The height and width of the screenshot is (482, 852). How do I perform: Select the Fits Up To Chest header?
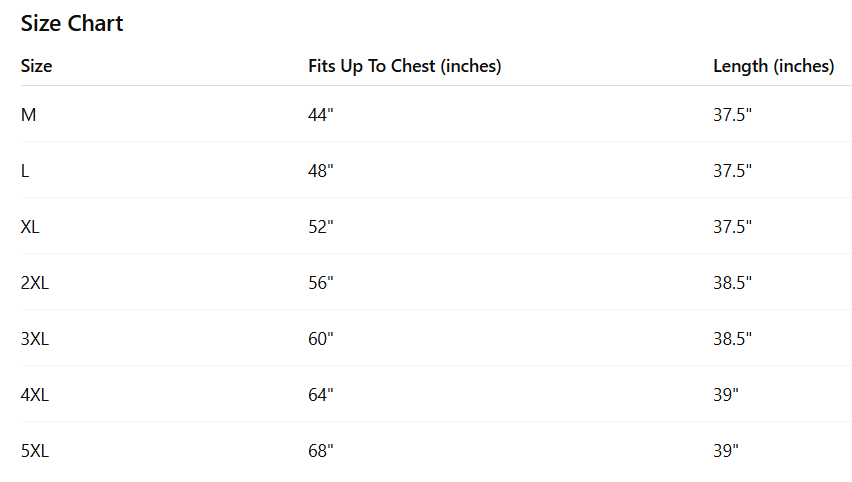404,66
